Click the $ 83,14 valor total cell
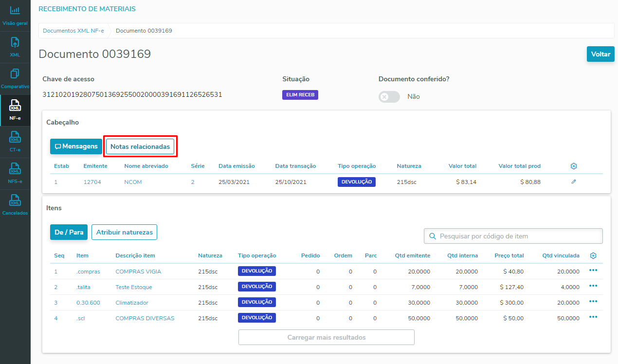This screenshot has width=618, height=364. [466, 182]
